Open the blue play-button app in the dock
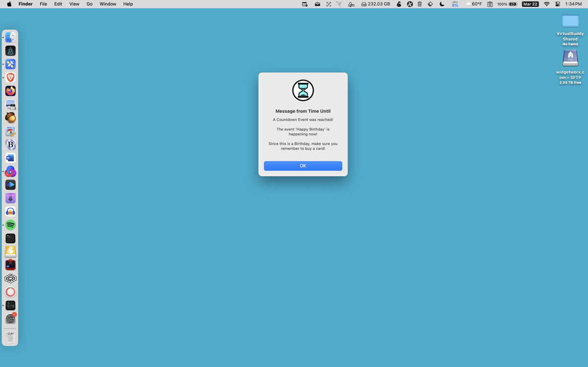Viewport: 588px width, 367px height. [10, 185]
